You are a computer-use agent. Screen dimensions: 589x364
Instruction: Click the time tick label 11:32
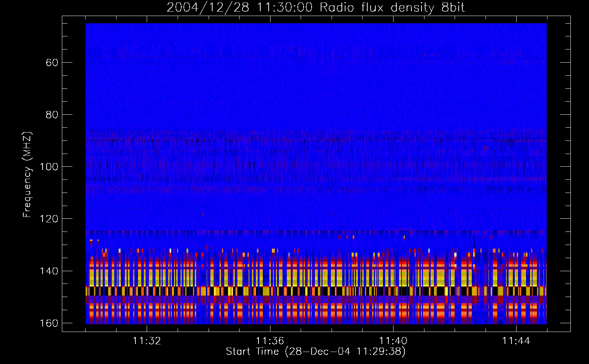(147, 341)
